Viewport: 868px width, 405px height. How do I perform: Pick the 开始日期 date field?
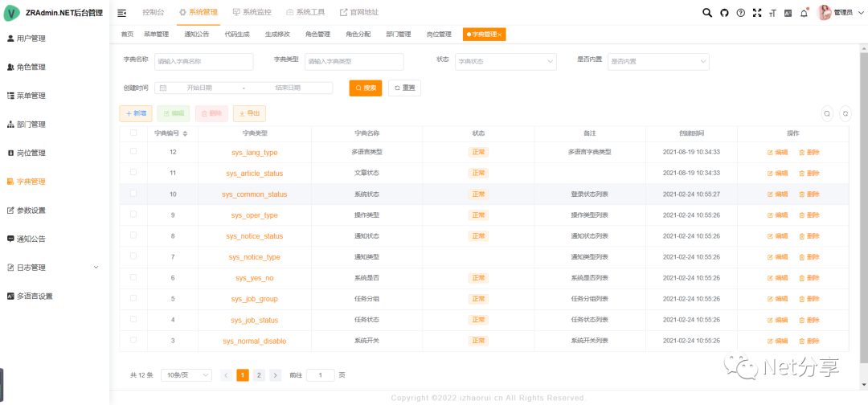[200, 88]
